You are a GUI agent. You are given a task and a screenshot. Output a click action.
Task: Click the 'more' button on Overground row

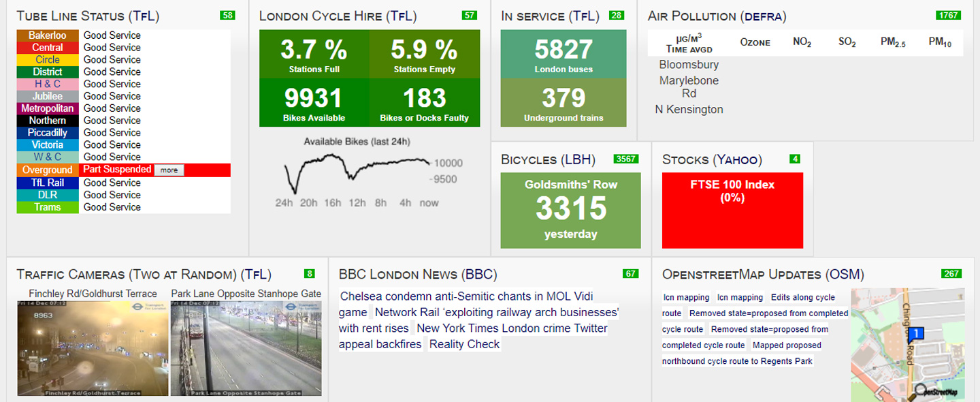169,170
